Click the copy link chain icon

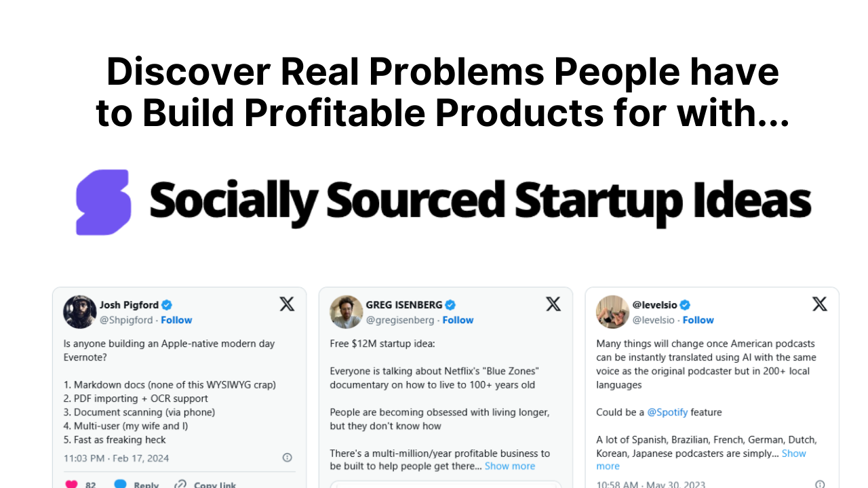pos(180,483)
